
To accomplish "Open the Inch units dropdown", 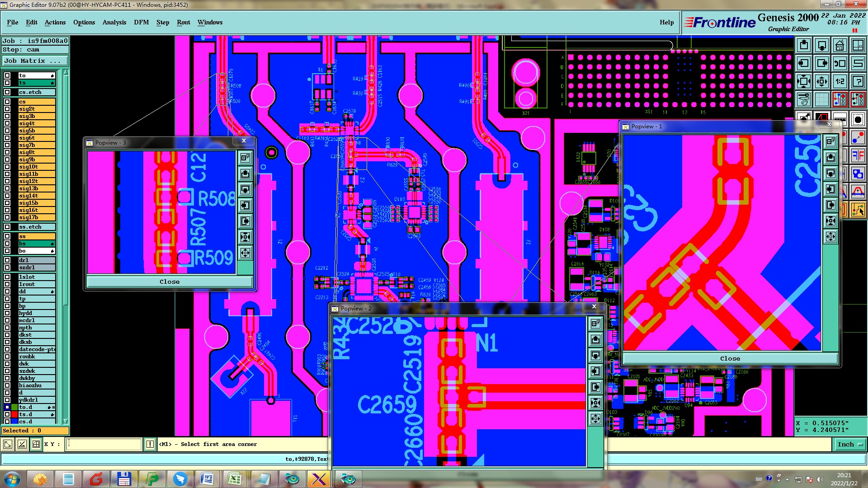I will [850, 445].
